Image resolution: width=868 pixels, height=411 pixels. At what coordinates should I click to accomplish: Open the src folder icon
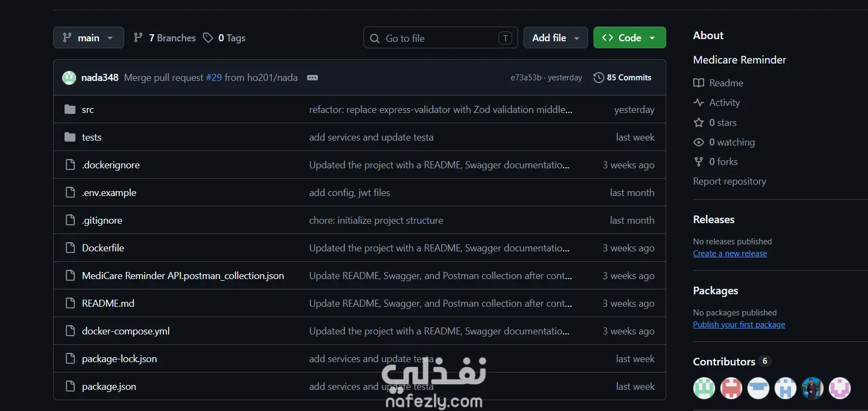[70, 109]
